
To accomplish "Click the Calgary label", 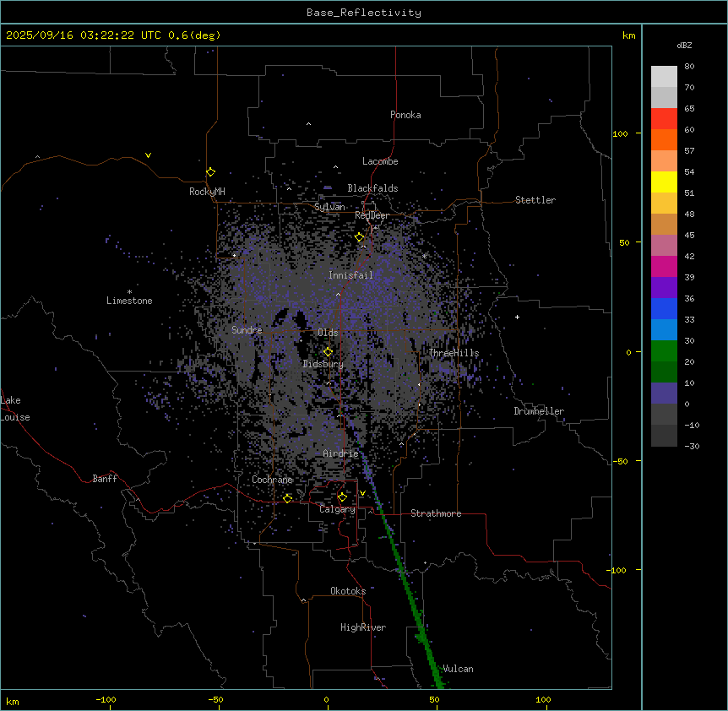I will pos(337,509).
